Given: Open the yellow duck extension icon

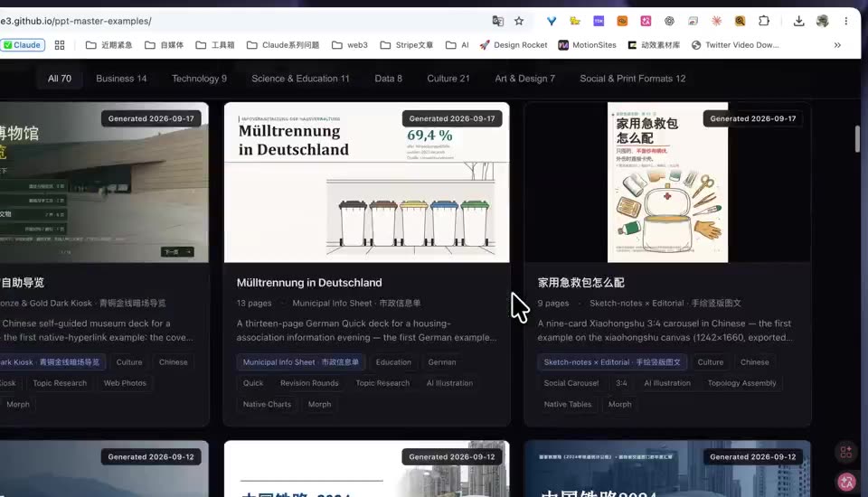Looking at the screenshot, I should tap(575, 21).
